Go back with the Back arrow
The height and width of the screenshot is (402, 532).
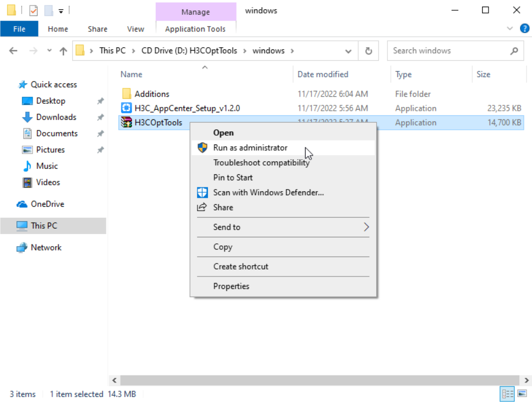(13, 51)
